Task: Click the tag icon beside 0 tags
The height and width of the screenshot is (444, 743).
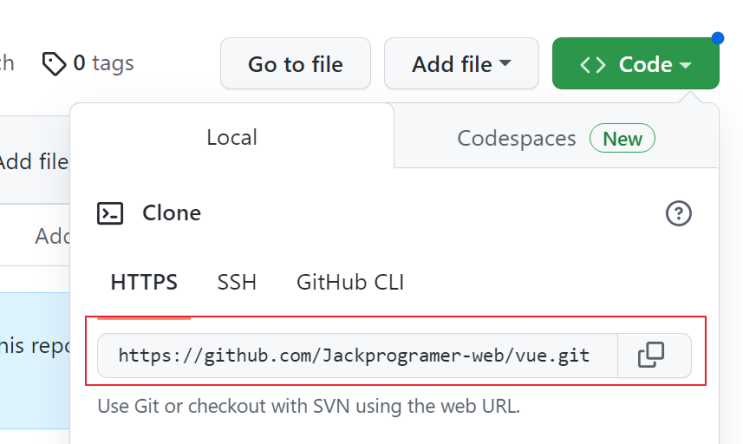Action: [x=54, y=64]
